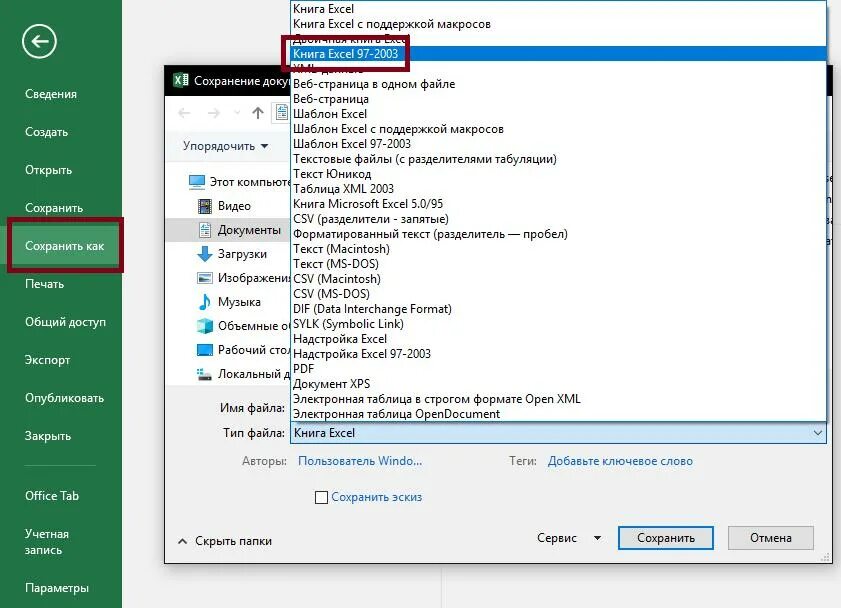Click the Этот компьютер computer icon
Image resolution: width=841 pixels, height=608 pixels.
[197, 182]
